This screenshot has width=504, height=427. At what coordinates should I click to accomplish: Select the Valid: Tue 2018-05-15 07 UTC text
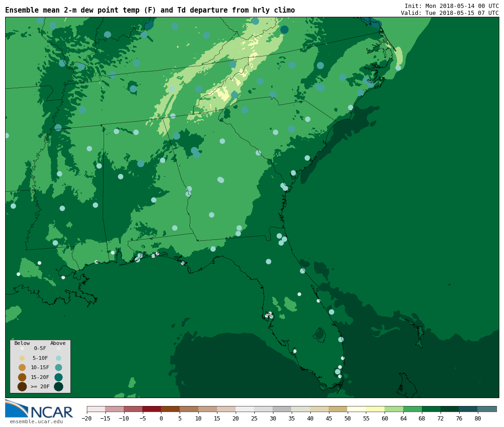pos(450,13)
